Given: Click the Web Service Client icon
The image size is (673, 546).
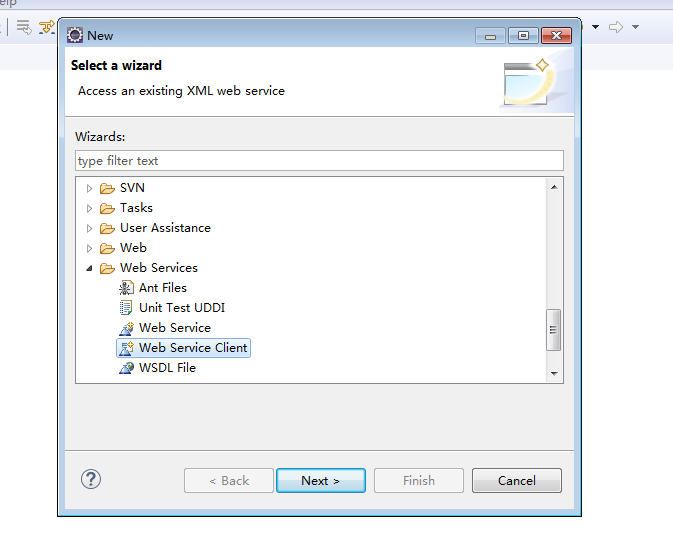Looking at the screenshot, I should (x=126, y=348).
